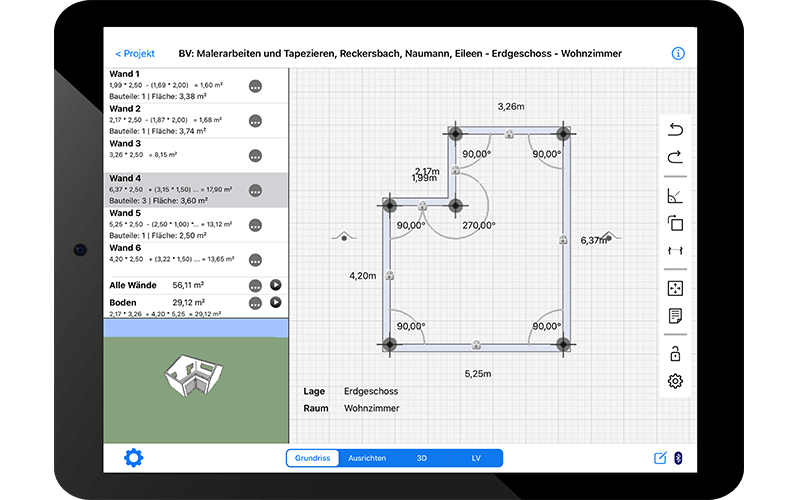The width and height of the screenshot is (800, 500).
Task: Select the 4,20m wall midpoint handle
Action: pos(389,276)
